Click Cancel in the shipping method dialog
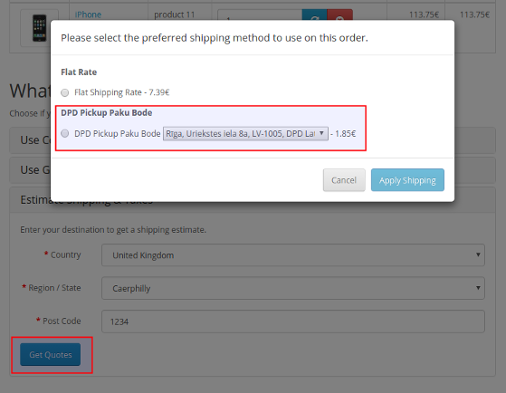This screenshot has width=506, height=393. point(344,180)
